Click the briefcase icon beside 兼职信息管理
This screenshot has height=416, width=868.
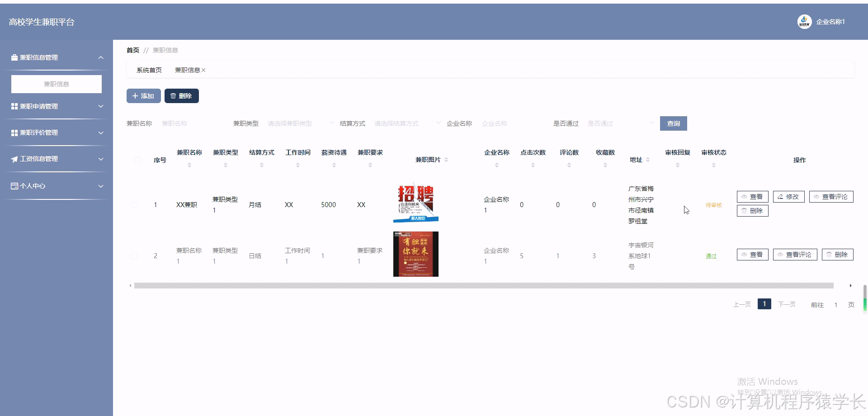14,57
